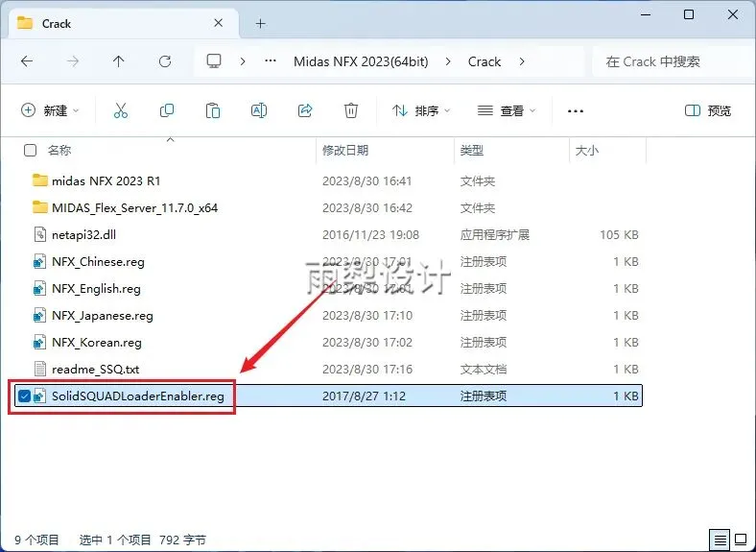
Task: Click the Copy icon in toolbar
Action: pos(167,110)
